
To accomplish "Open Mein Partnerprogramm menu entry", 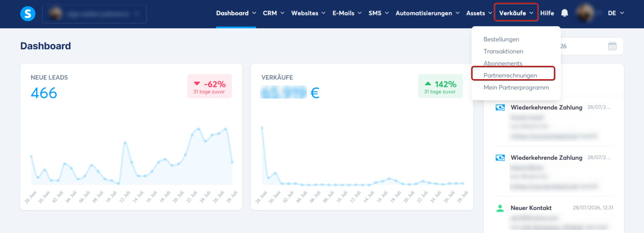I will pyautogui.click(x=516, y=87).
